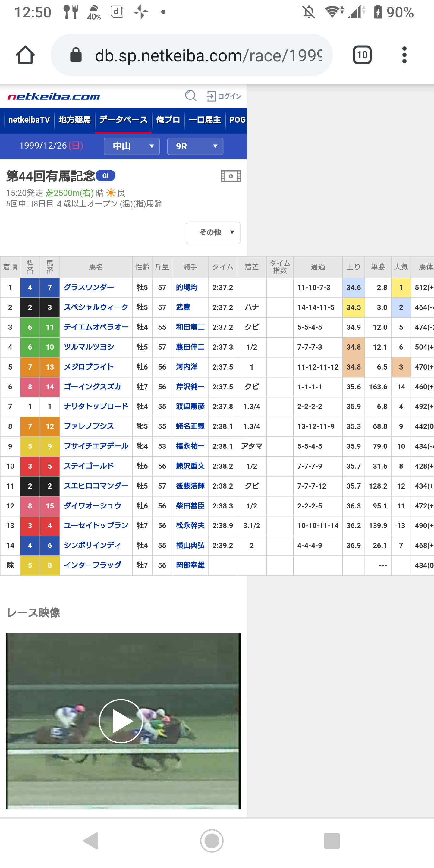Play the race video

pos(121,721)
